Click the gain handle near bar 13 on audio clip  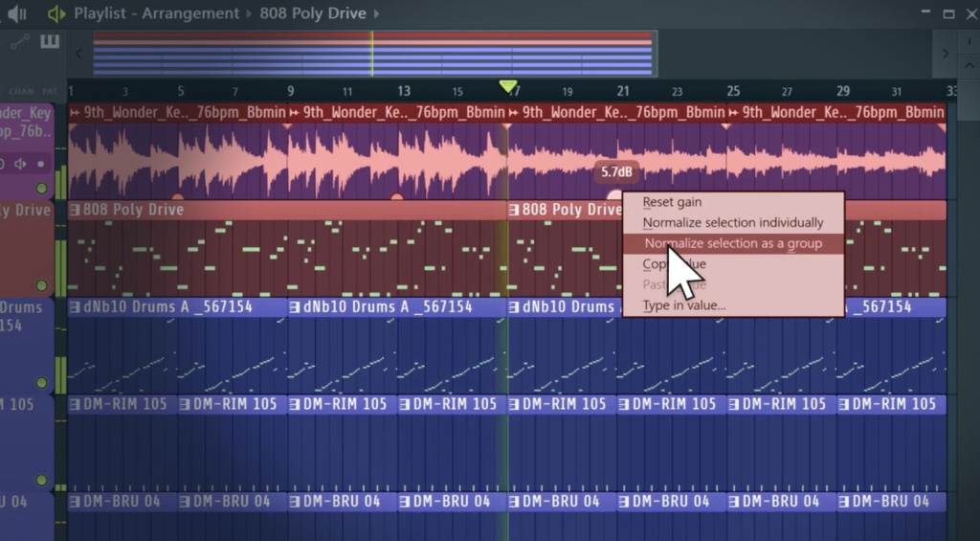point(397,197)
